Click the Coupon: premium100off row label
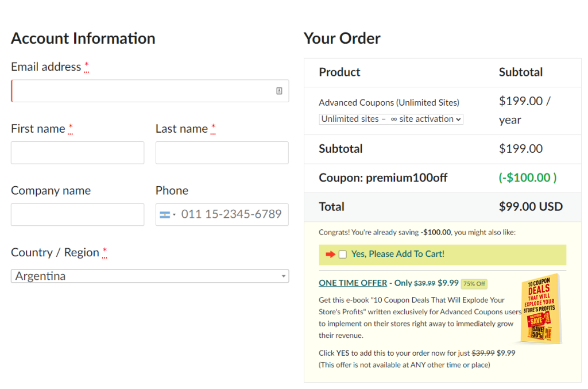The width and height of the screenshot is (588, 389). pos(383,178)
